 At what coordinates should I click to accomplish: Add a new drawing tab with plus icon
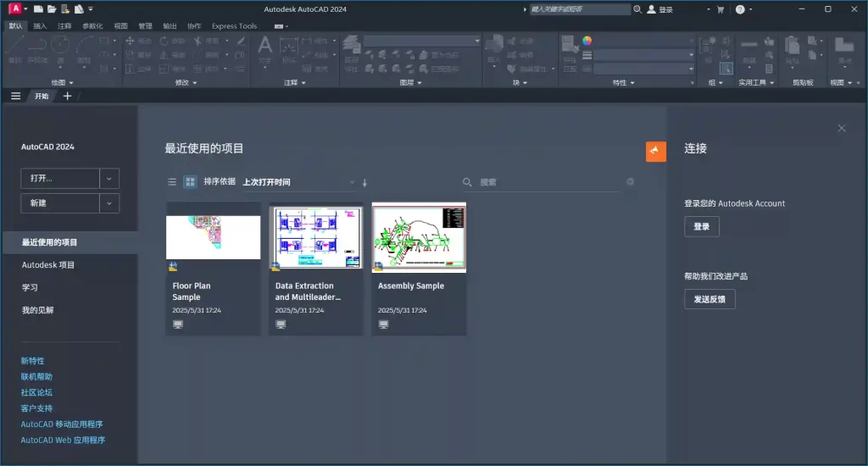click(68, 96)
